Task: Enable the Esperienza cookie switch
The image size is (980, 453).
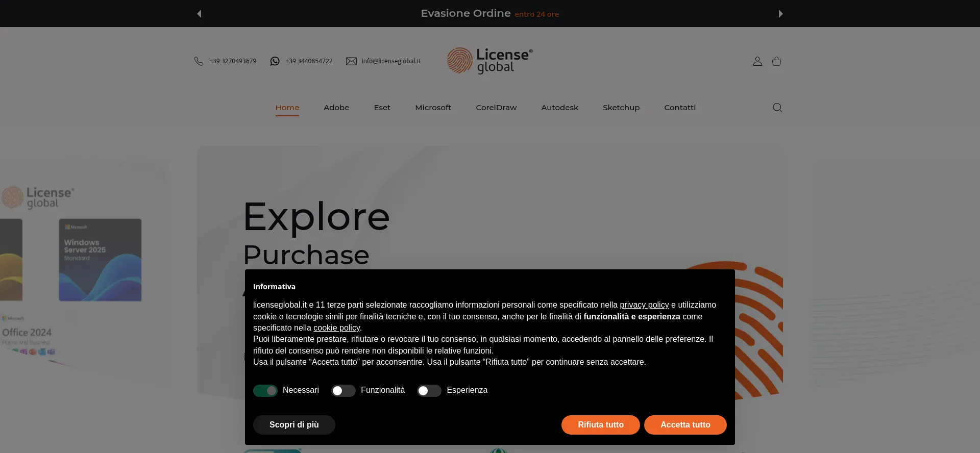Action: coord(429,391)
